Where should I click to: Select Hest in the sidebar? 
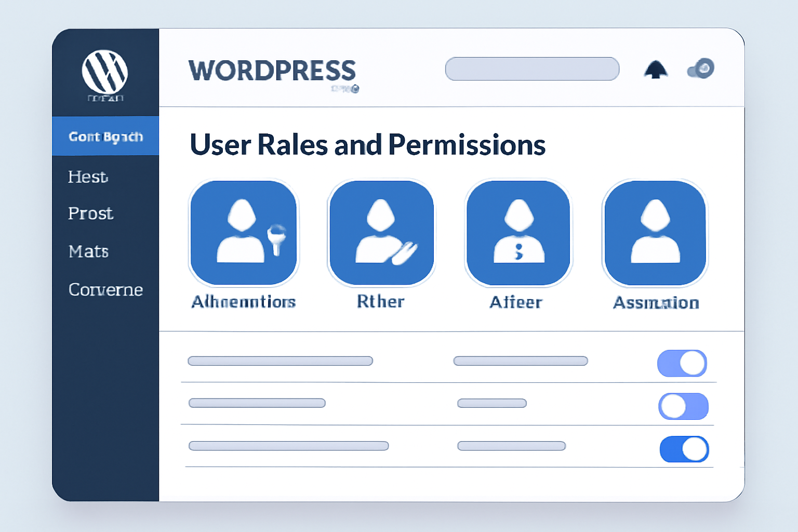87,177
